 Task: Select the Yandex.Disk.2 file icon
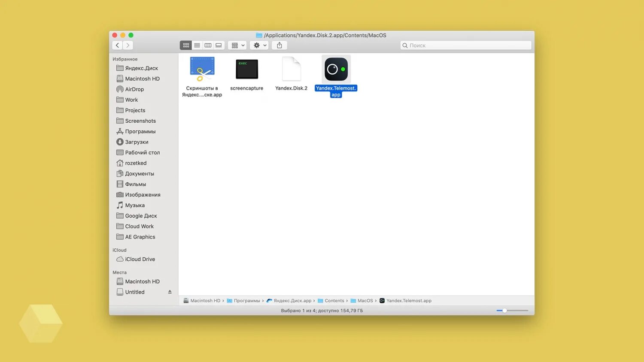click(292, 69)
